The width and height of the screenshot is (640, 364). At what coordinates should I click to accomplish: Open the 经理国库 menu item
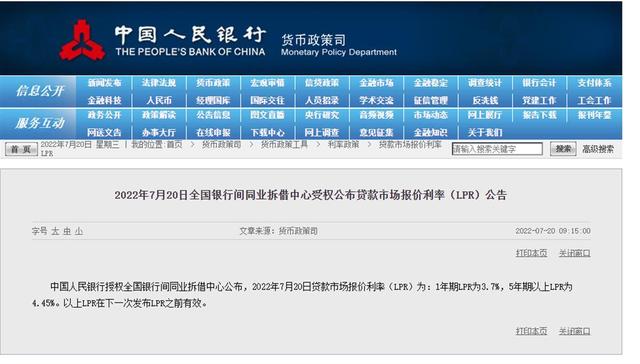[213, 100]
